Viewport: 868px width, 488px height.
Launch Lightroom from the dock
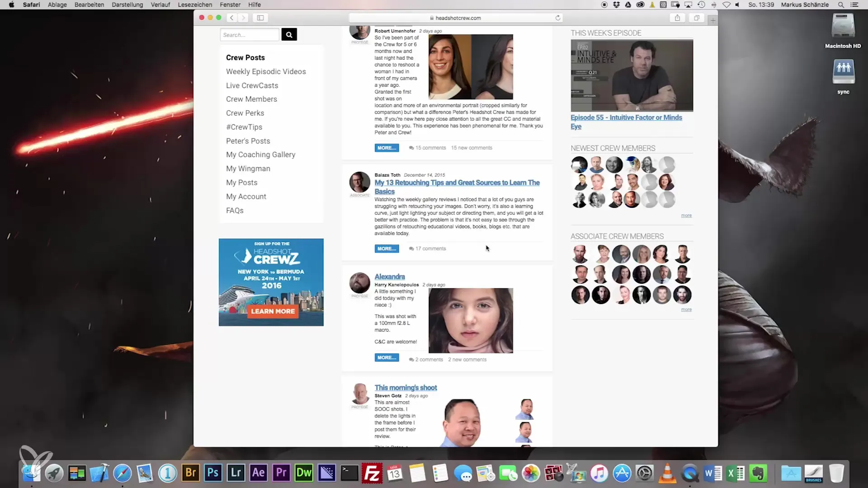[236, 473]
